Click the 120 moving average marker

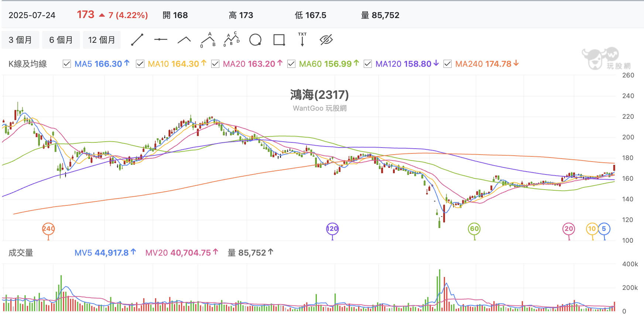[332, 229]
